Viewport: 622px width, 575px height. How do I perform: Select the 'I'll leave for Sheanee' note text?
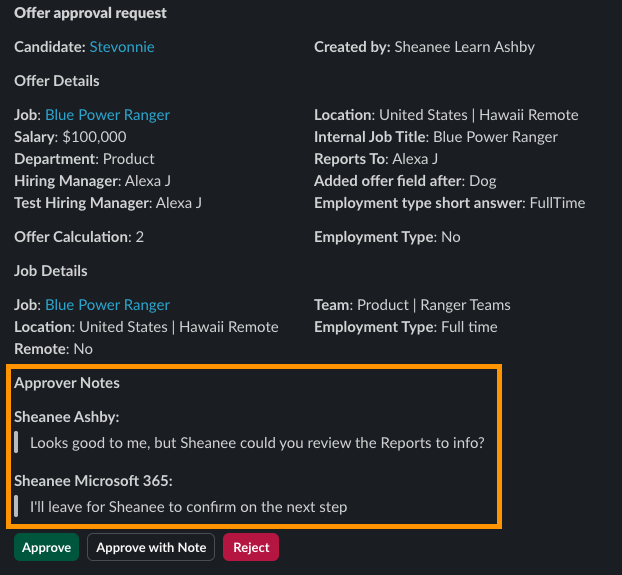[188, 507]
